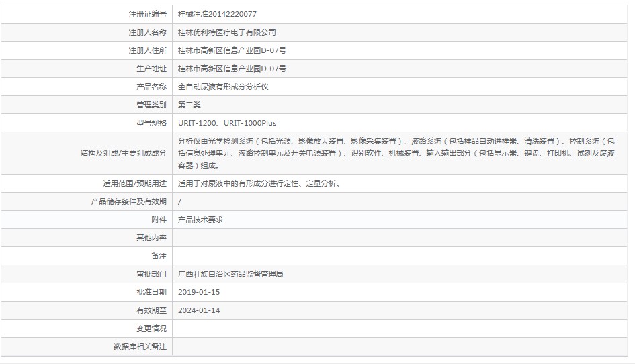This screenshot has width=635, height=364.
Task: Click product name 全自动尿液有形成分分析仪
Action: point(223,87)
